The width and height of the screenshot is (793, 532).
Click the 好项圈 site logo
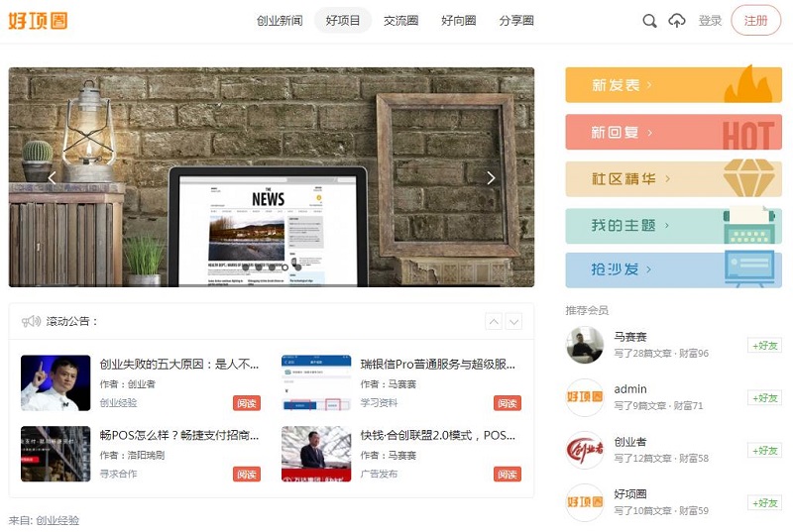(x=38, y=21)
